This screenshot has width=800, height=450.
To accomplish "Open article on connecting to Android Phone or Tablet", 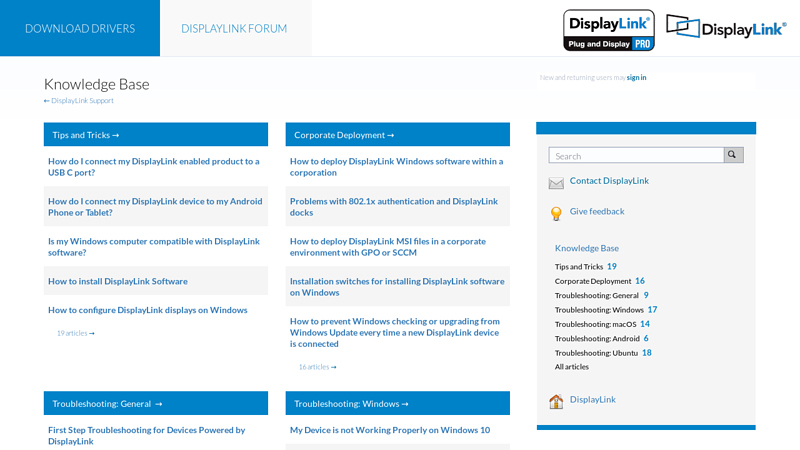I will pos(155,207).
